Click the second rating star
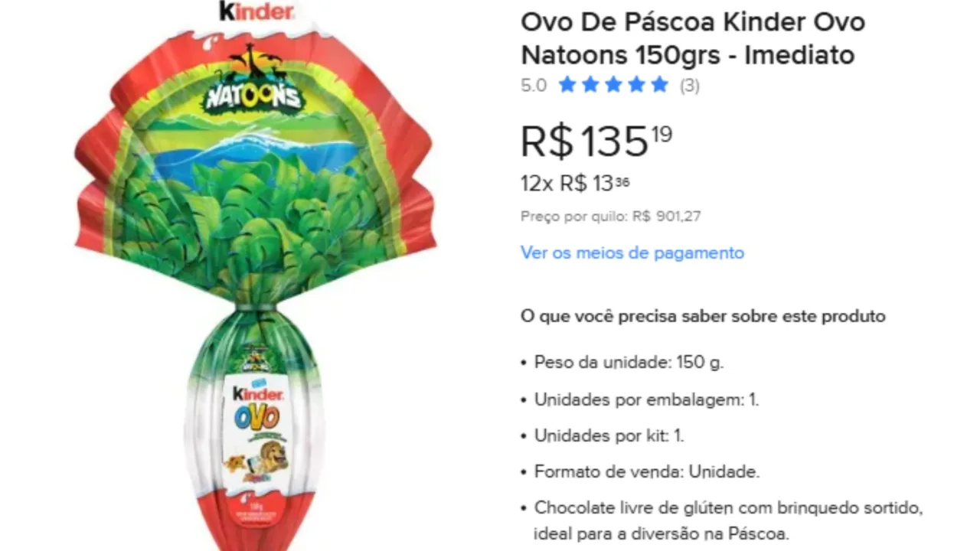Screen dimensions: 980x551 590,84
